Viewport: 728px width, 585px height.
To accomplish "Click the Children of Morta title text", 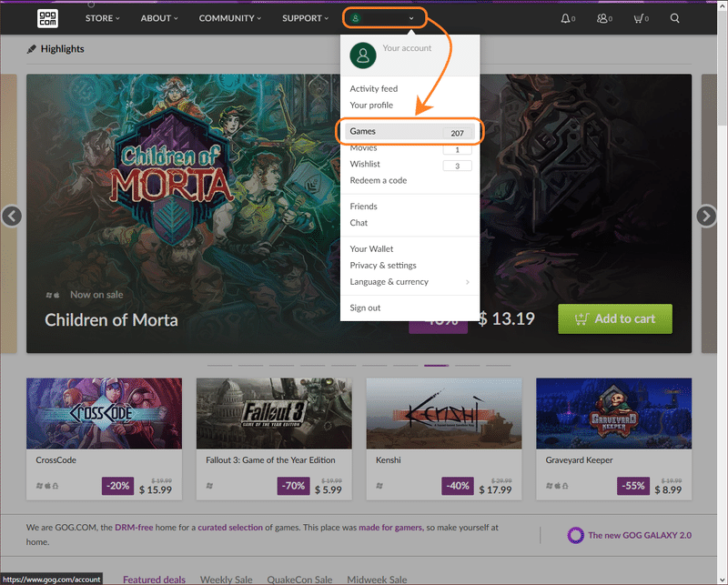I will click(111, 320).
